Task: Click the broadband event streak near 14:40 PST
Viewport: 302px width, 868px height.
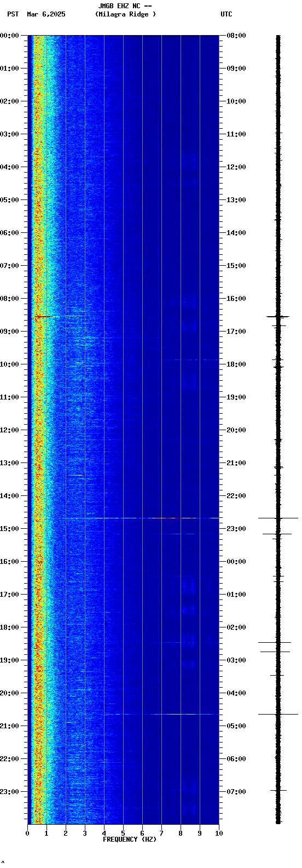Action: (x=142, y=518)
